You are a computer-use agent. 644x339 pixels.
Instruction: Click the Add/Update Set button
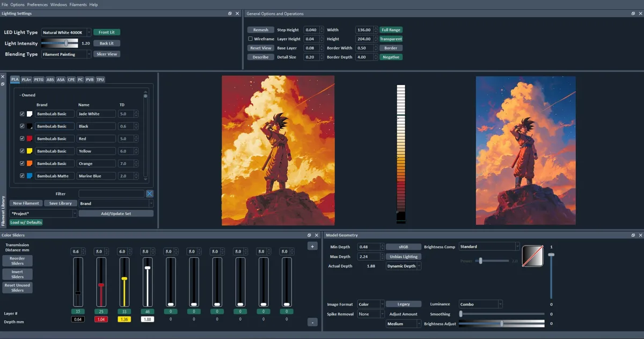point(116,213)
